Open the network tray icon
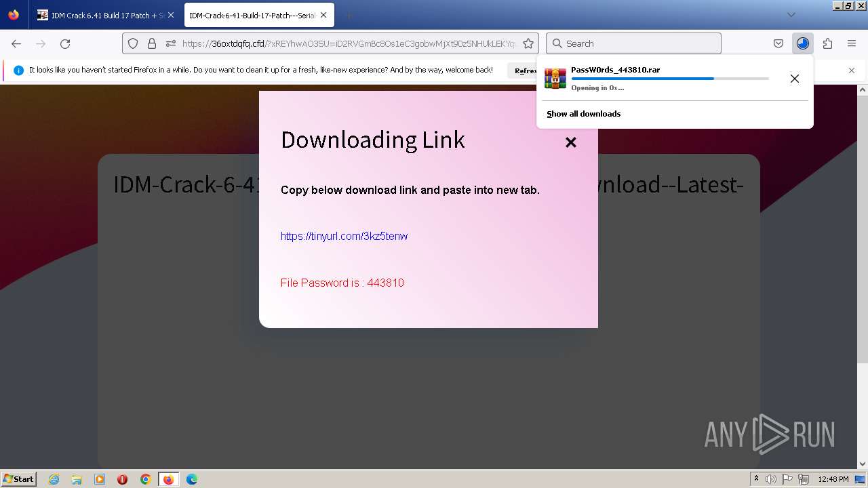868x488 pixels. coord(804,479)
